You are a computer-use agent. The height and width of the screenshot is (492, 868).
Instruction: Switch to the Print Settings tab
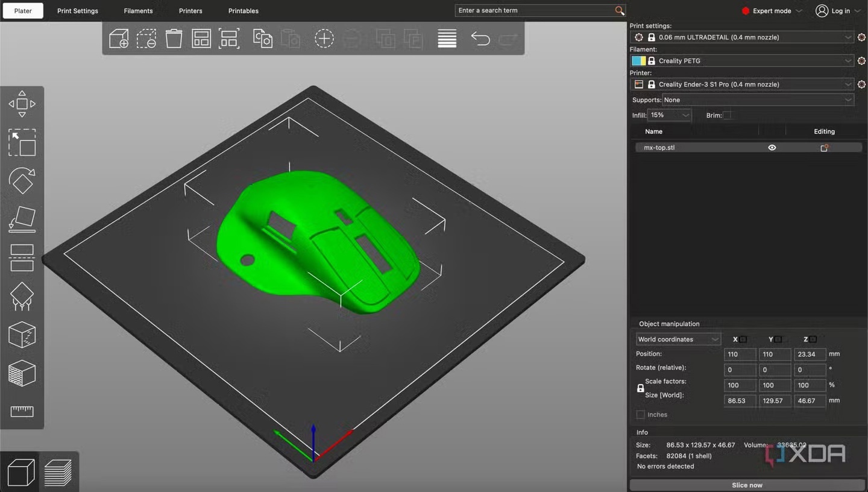click(78, 11)
